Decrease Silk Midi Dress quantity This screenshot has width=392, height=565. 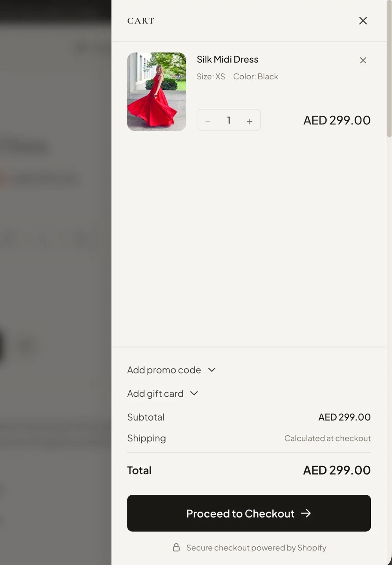208,121
